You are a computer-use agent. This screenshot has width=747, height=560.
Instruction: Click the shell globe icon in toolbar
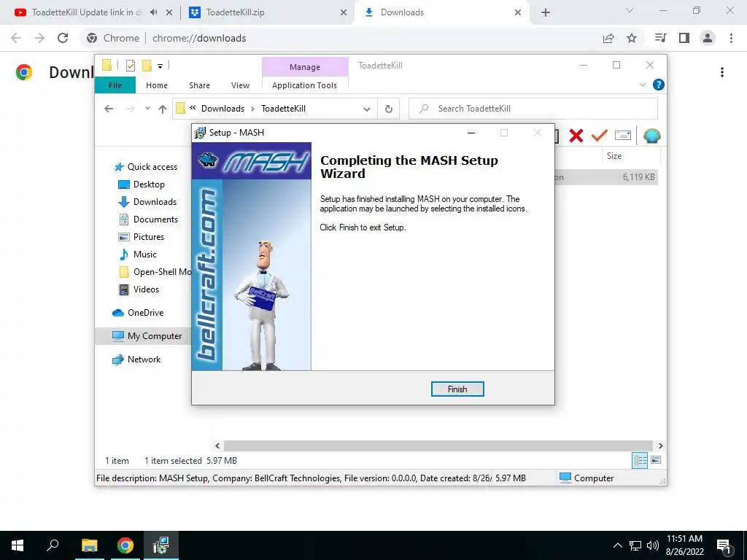click(651, 136)
